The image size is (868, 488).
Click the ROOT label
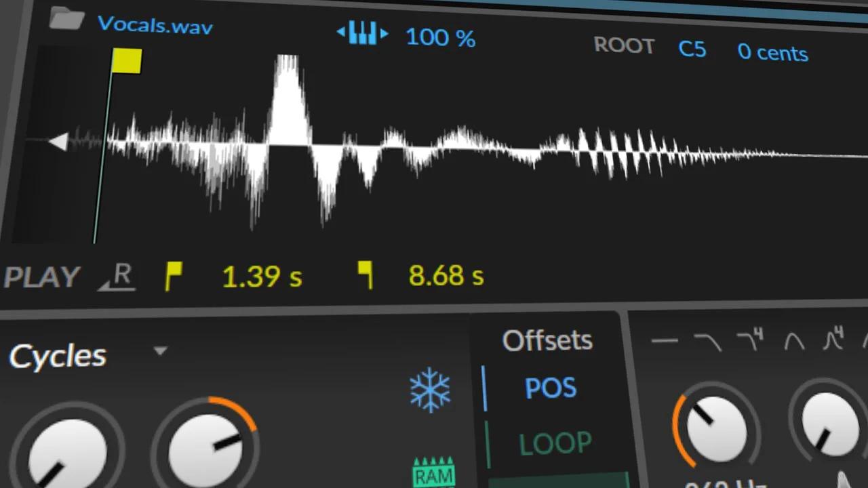(624, 45)
